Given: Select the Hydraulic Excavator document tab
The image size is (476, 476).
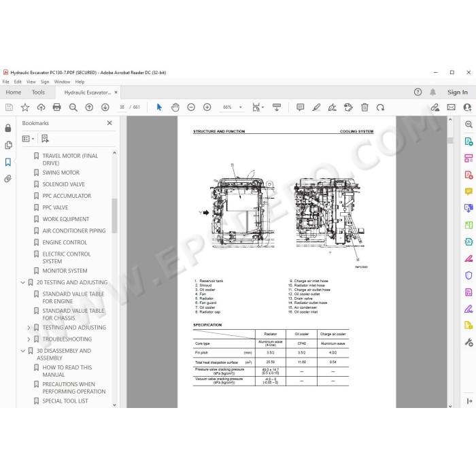Looking at the screenshot, I should [88, 92].
